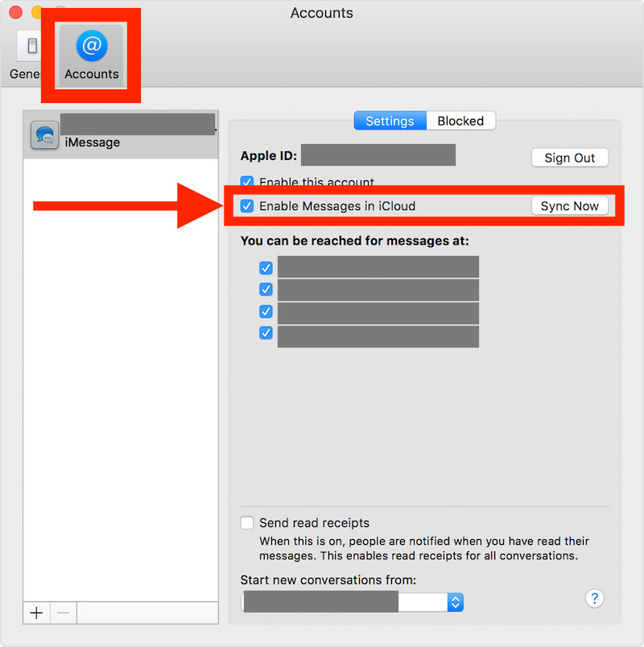The width and height of the screenshot is (644, 647).
Task: Enable Send read receipts checkbox
Action: pos(247,522)
